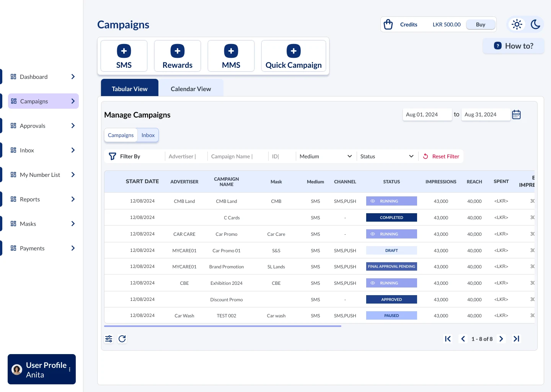Switch to light mode sun icon
Viewport: 551px width, 392px height.
517,24
